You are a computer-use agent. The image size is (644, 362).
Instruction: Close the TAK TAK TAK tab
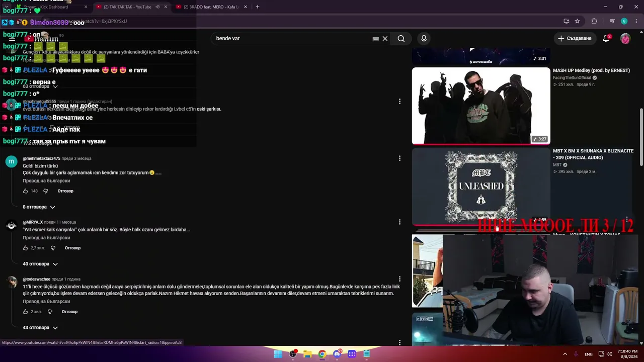coord(166,7)
